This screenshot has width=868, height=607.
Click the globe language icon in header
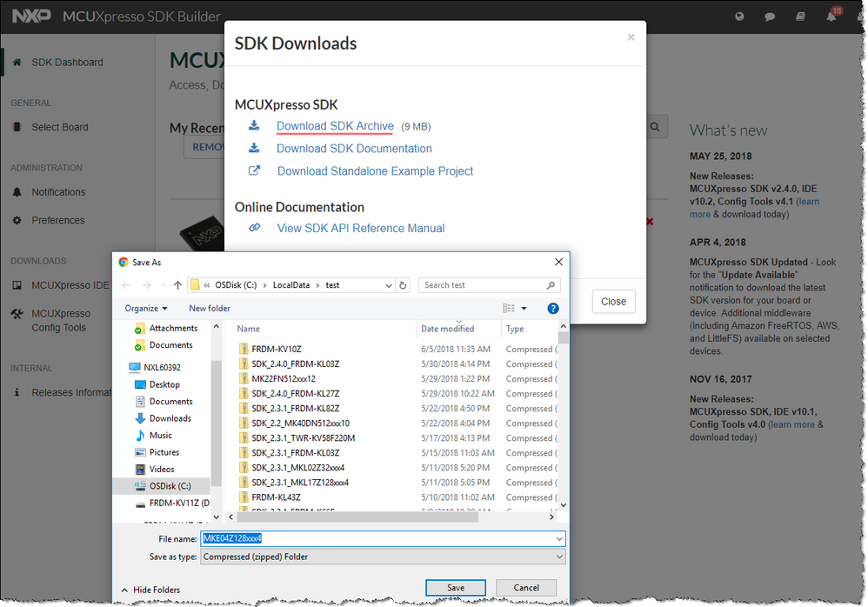[x=739, y=17]
